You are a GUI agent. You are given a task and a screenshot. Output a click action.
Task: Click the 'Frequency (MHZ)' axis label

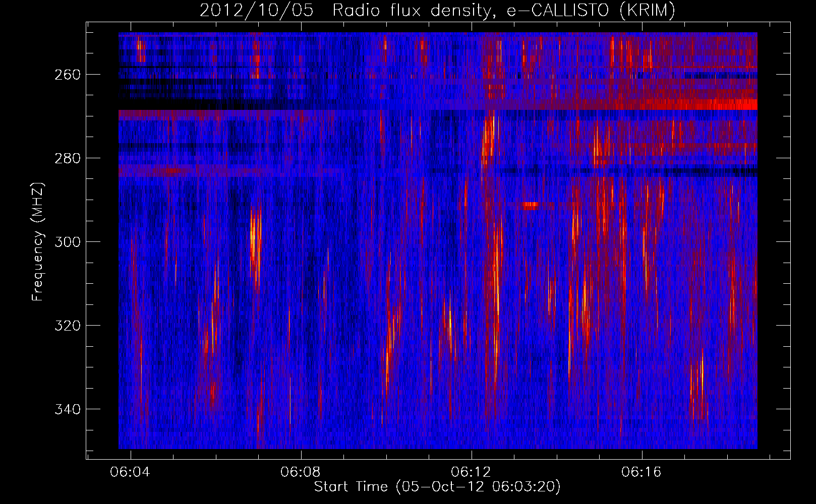[38, 241]
